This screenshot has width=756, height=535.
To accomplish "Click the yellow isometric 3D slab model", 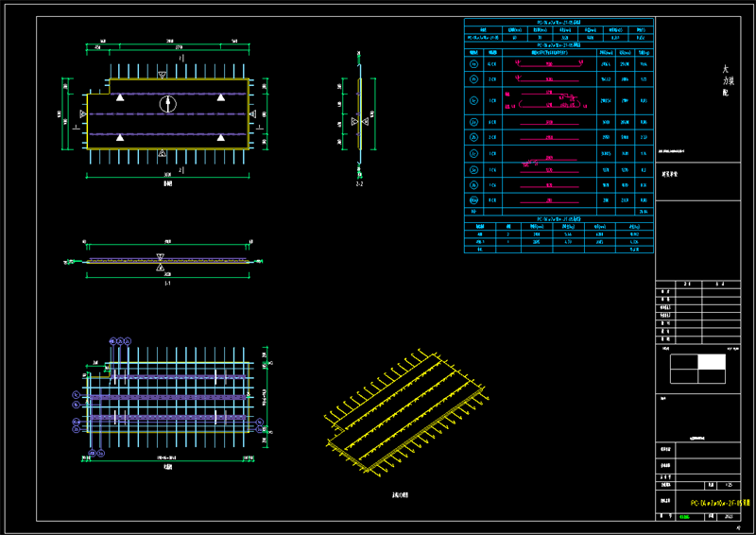I will [x=406, y=411].
